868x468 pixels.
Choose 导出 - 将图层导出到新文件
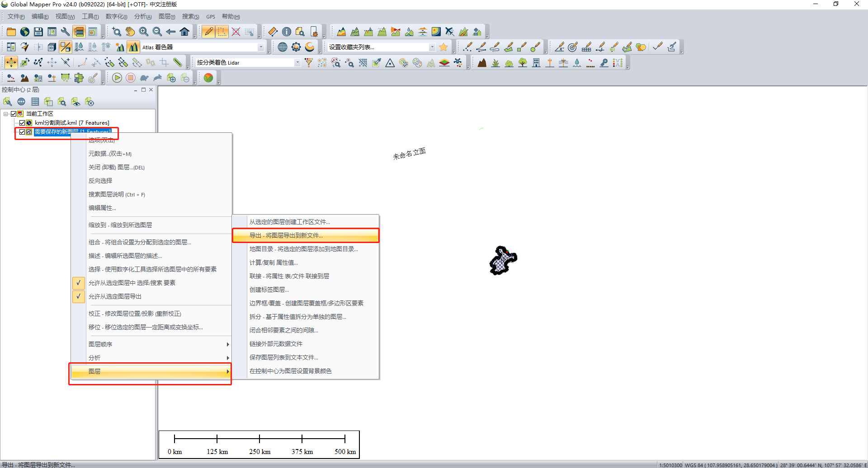point(306,235)
